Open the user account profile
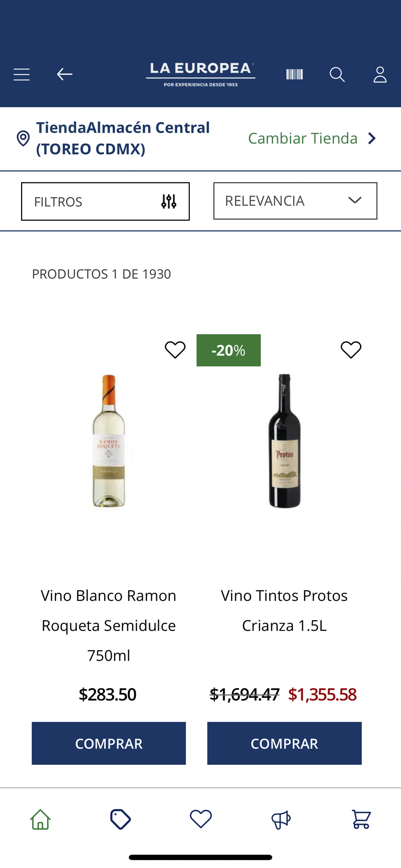 [380, 75]
